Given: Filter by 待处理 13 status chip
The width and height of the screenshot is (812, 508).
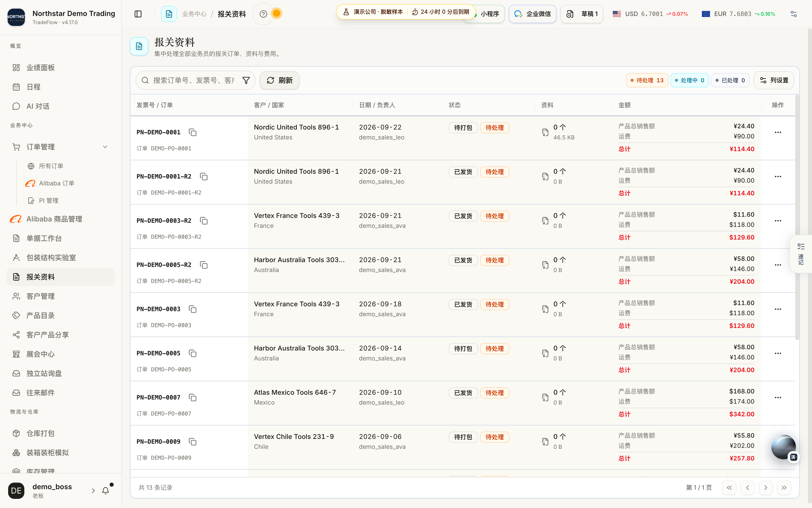Looking at the screenshot, I should coord(647,80).
